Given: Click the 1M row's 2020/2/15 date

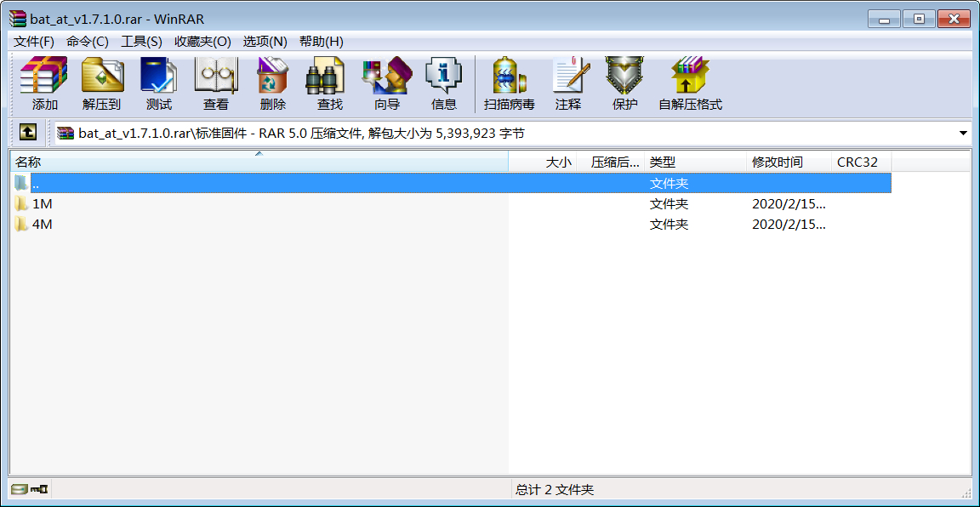Looking at the screenshot, I should 789,204.
